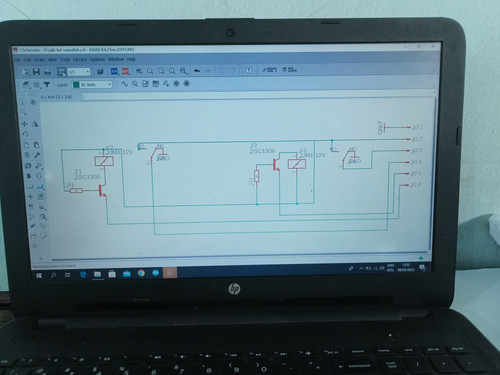This screenshot has height=375, width=500.
Task: Open the Draw menu
Action: pyautogui.click(x=39, y=60)
